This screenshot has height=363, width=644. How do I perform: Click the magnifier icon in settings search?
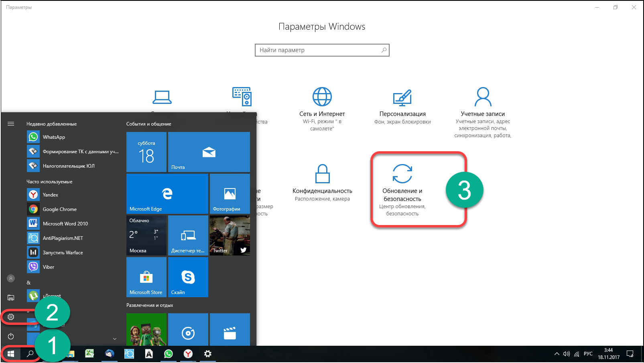[x=384, y=50]
